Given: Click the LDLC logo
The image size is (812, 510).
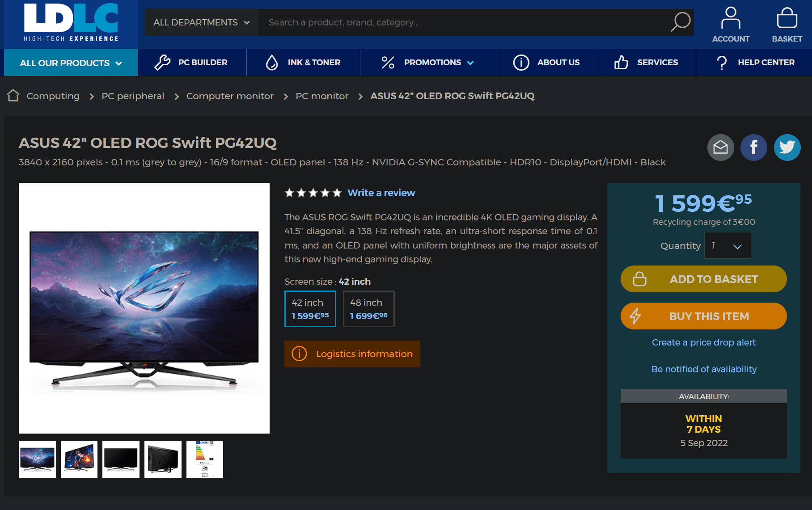Looking at the screenshot, I should [x=71, y=22].
